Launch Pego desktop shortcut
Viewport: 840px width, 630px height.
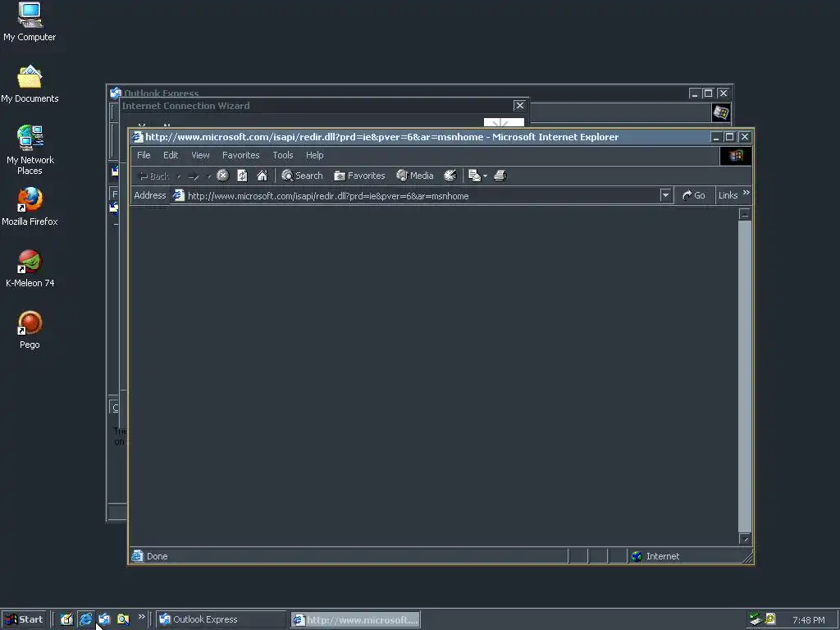(x=30, y=330)
